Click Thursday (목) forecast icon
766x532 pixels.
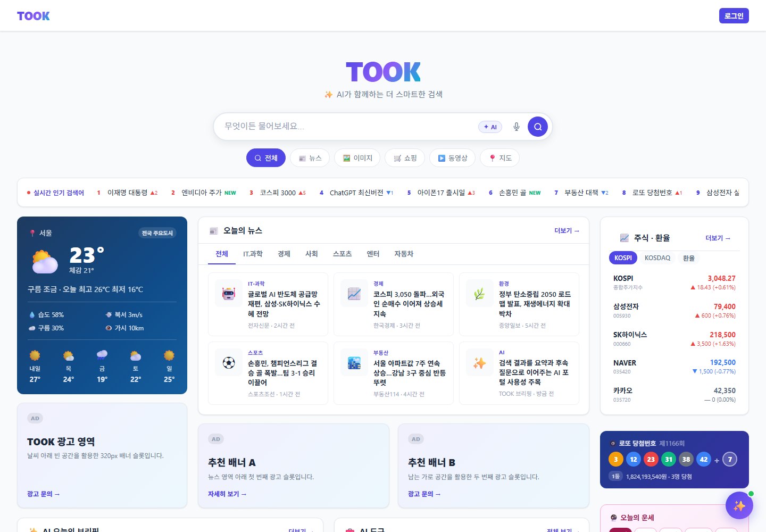69,355
